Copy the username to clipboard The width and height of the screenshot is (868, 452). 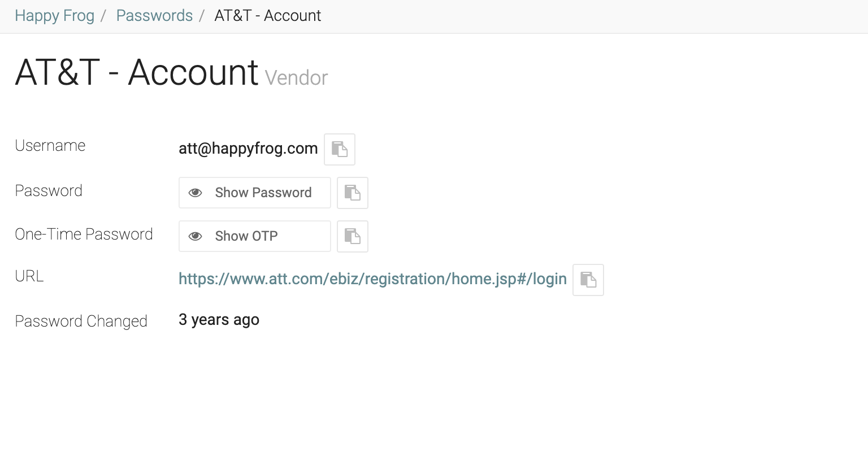coord(340,149)
